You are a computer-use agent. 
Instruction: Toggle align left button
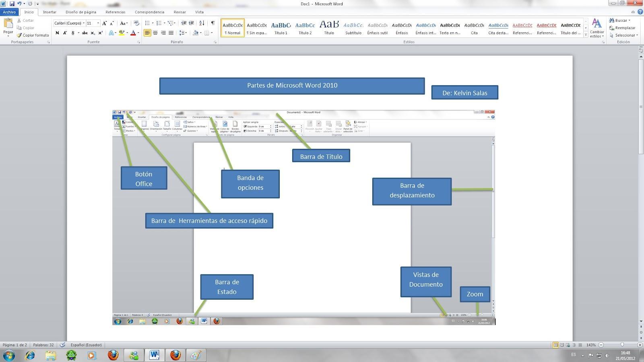point(147,33)
